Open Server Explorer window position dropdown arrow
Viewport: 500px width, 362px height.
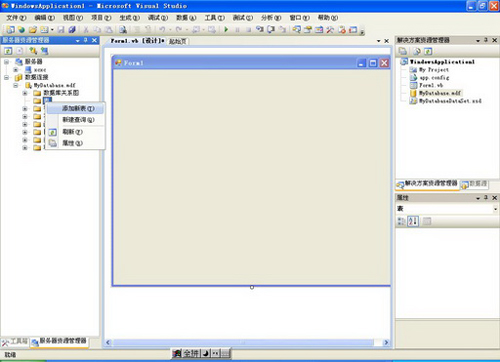pyautogui.click(x=78, y=41)
